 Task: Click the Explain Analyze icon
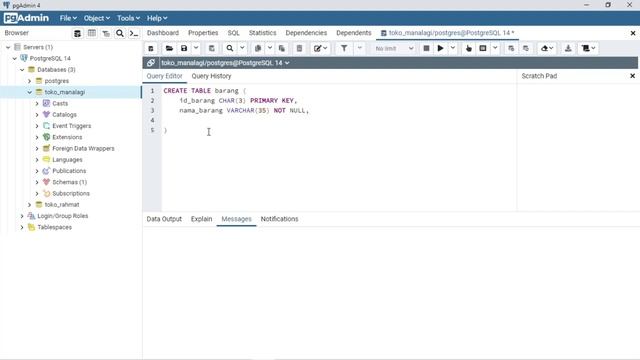(x=483, y=48)
